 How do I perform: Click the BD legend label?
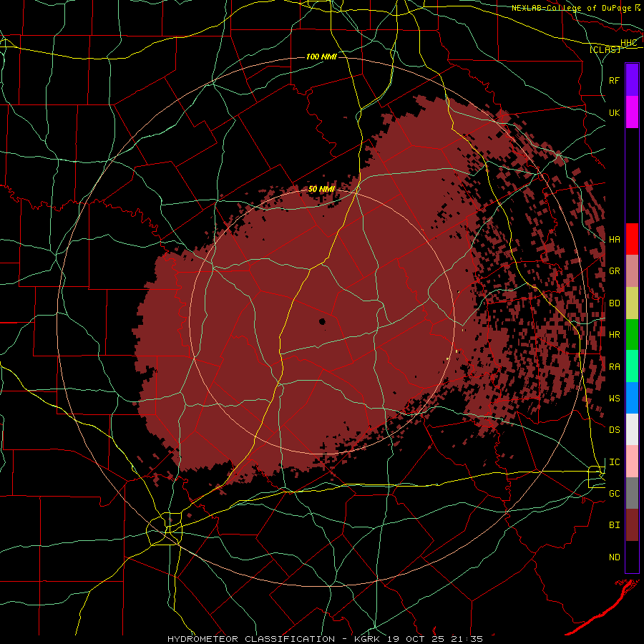[x=615, y=303]
